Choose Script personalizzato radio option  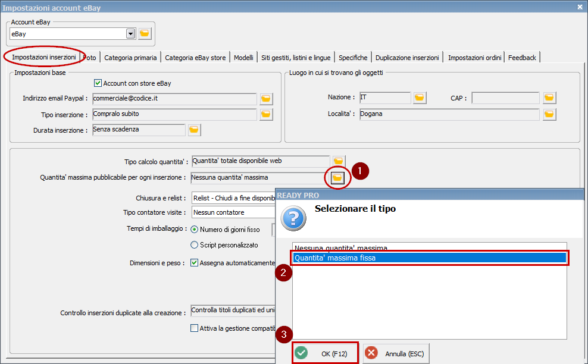click(194, 244)
